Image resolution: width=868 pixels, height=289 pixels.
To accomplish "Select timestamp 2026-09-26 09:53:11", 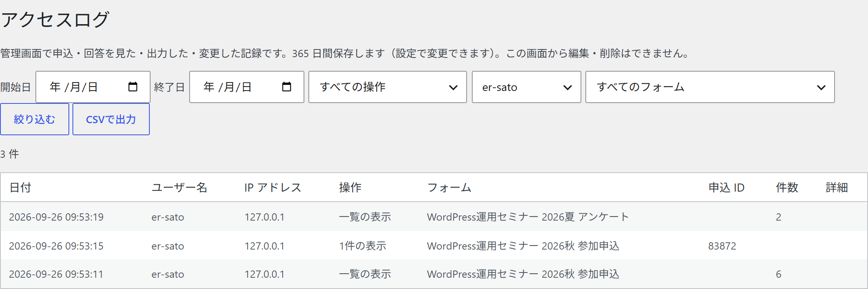I will [x=56, y=274].
